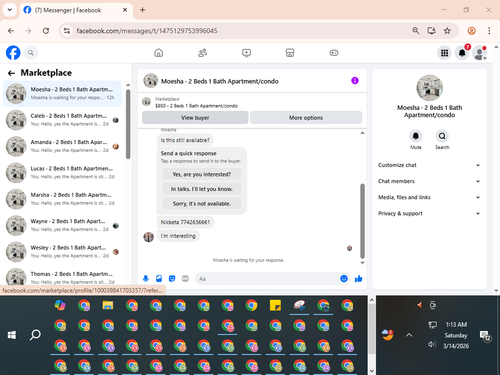Search in conversation magnifier icon
Image resolution: width=500 pixels, height=375 pixels.
coord(442,136)
